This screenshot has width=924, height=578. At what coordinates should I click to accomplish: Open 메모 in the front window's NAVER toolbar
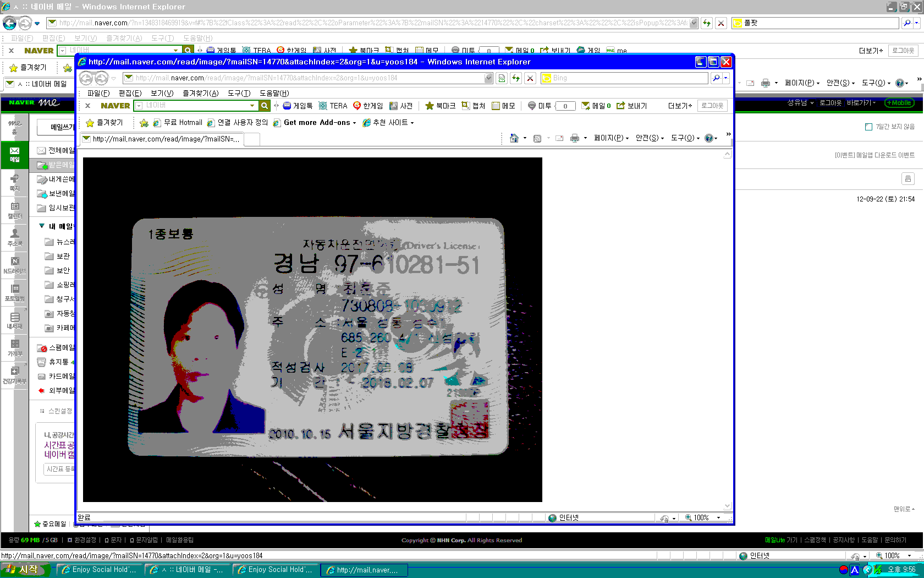tap(503, 106)
